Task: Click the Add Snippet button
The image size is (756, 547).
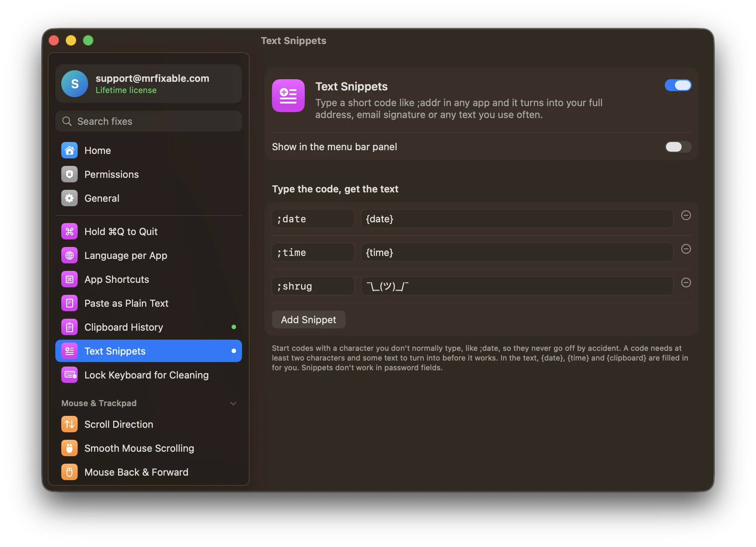Action: [x=309, y=319]
